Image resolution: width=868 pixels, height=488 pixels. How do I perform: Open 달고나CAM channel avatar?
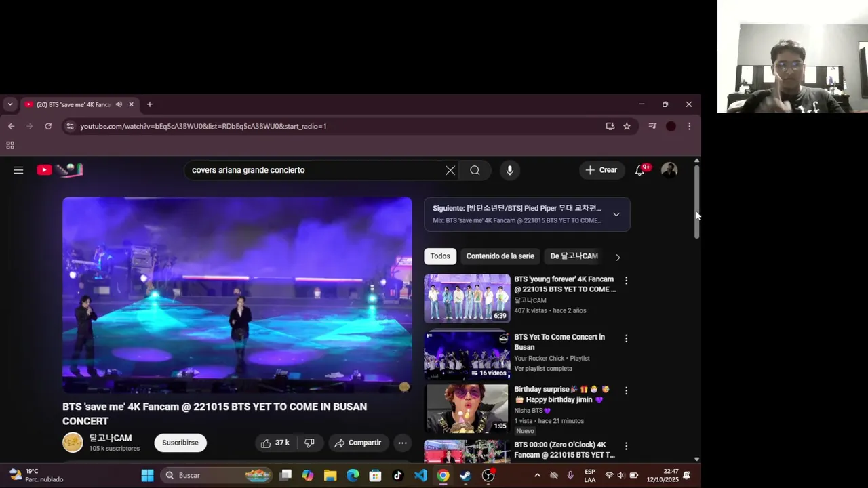pyautogui.click(x=73, y=443)
